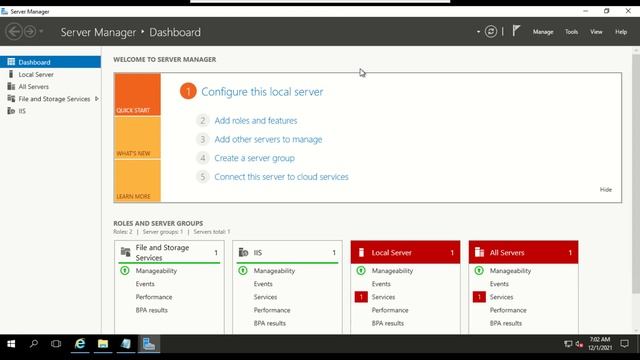The image size is (640, 360).
Task: Select Local Server in the sidebar
Action: click(x=50, y=74)
